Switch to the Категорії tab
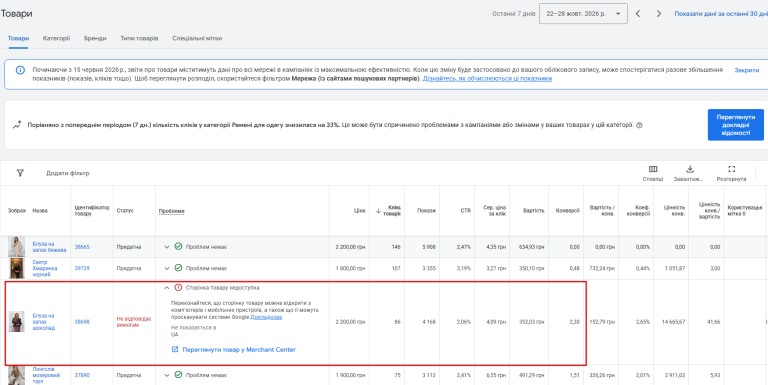 point(56,38)
